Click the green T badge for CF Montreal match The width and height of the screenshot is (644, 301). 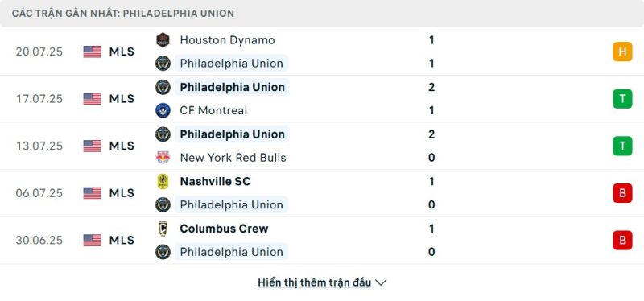coord(622,99)
